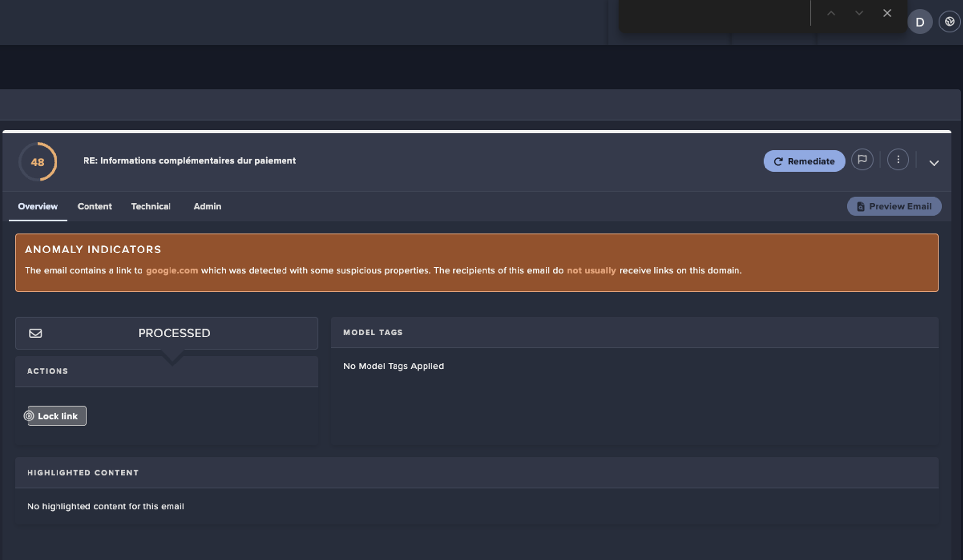Switch to the Technical tab
Screen dimensions: 963x560
tap(151, 206)
